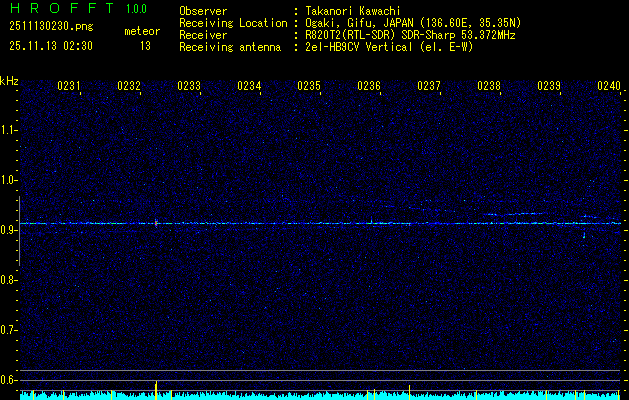Screen dimensions: 629x400
Task: Click time marker 0233
Action: coord(189,85)
